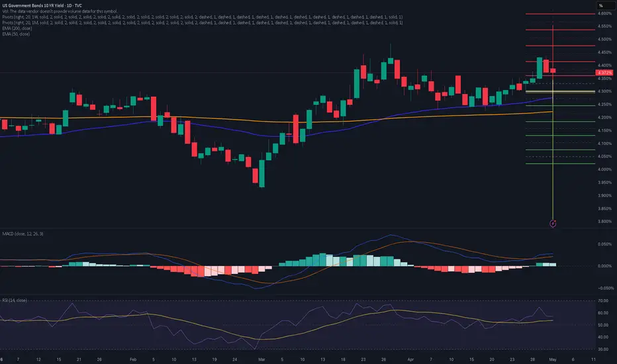Click the 20 date label on time axis
Image resolution: width=617 pixels, height=364 pixels.
tap(492, 359)
